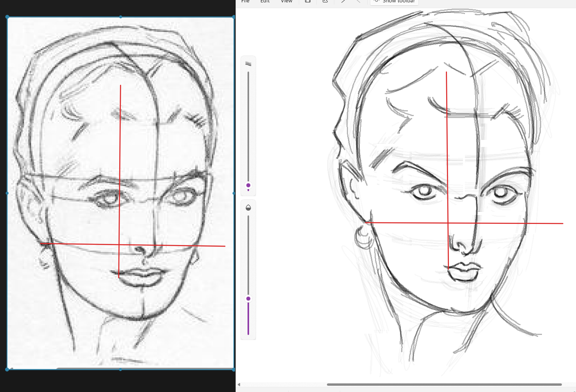576x392 pixels.
Task: Open the View menu
Action: pos(287,1)
